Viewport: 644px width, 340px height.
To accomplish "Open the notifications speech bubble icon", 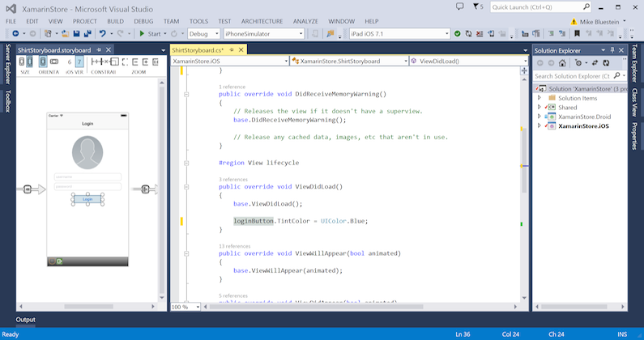I will coord(459,6).
